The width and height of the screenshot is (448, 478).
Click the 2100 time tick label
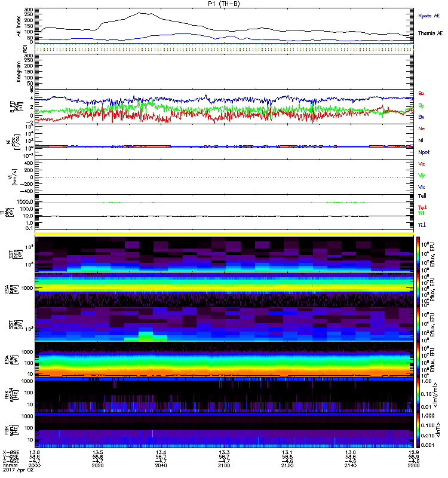[x=225, y=465]
